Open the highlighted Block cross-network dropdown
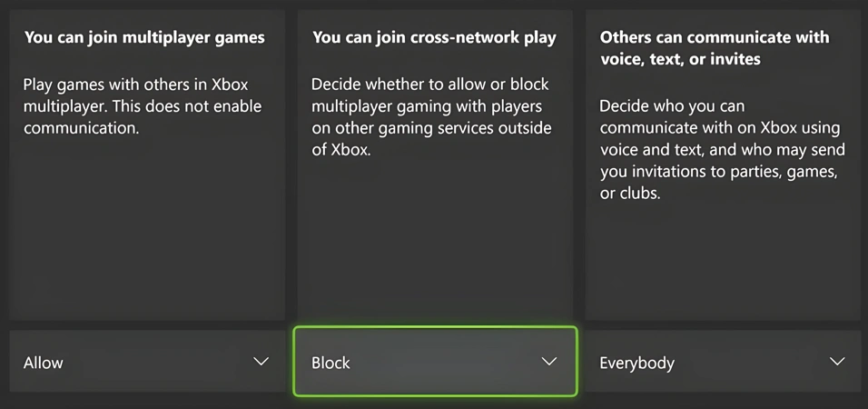This screenshot has height=409, width=868. [435, 362]
